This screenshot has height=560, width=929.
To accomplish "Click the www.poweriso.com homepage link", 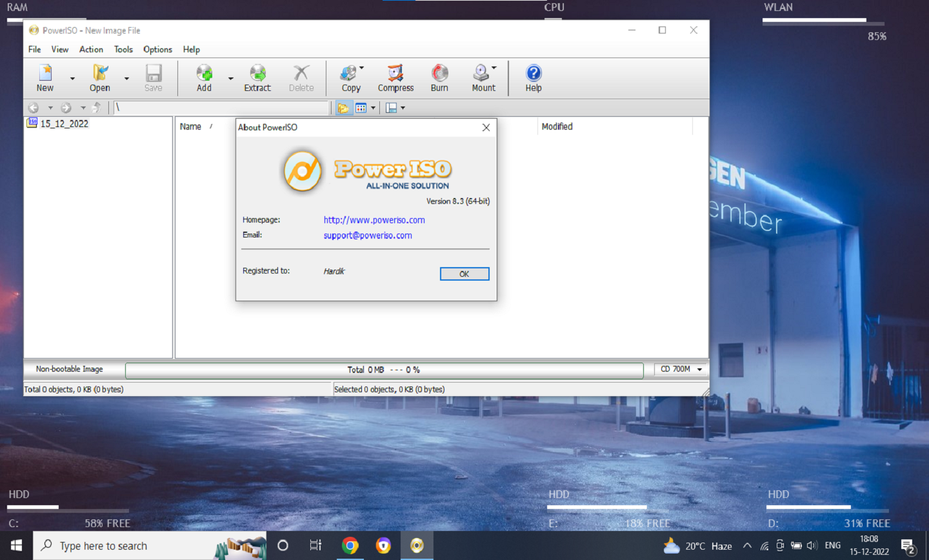I will click(x=374, y=220).
